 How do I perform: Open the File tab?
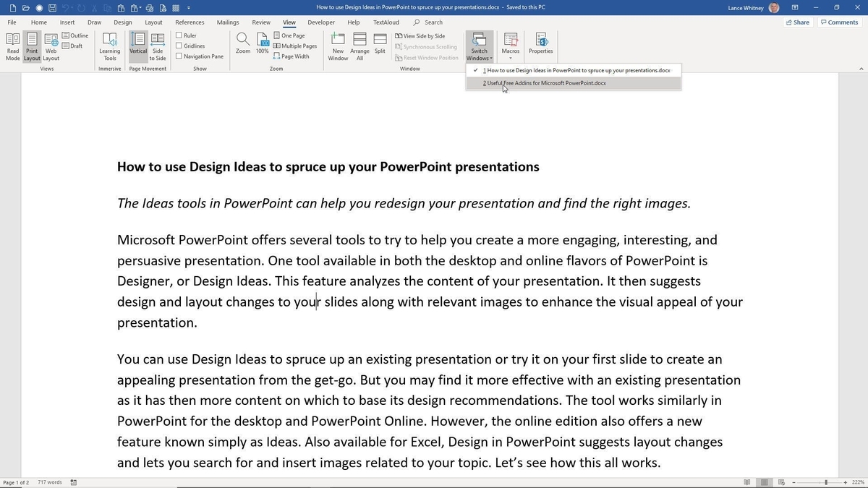(x=12, y=22)
